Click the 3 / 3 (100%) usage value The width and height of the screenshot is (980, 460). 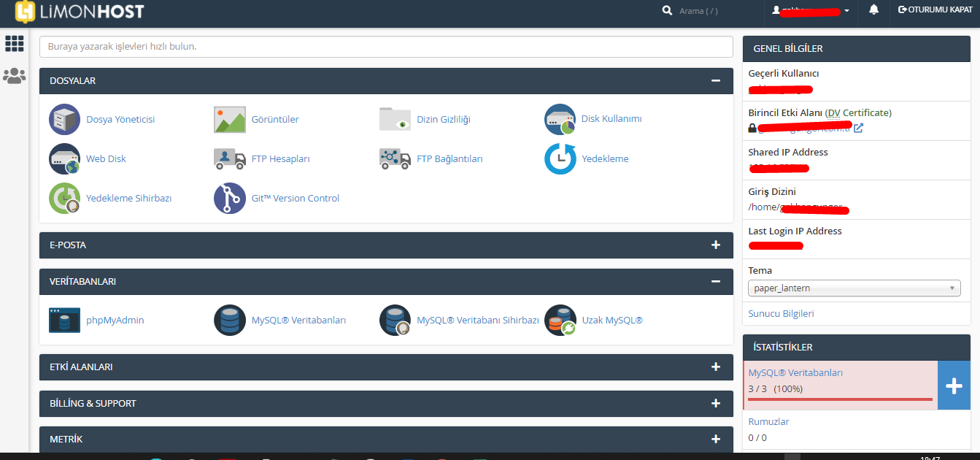pyautogui.click(x=776, y=388)
